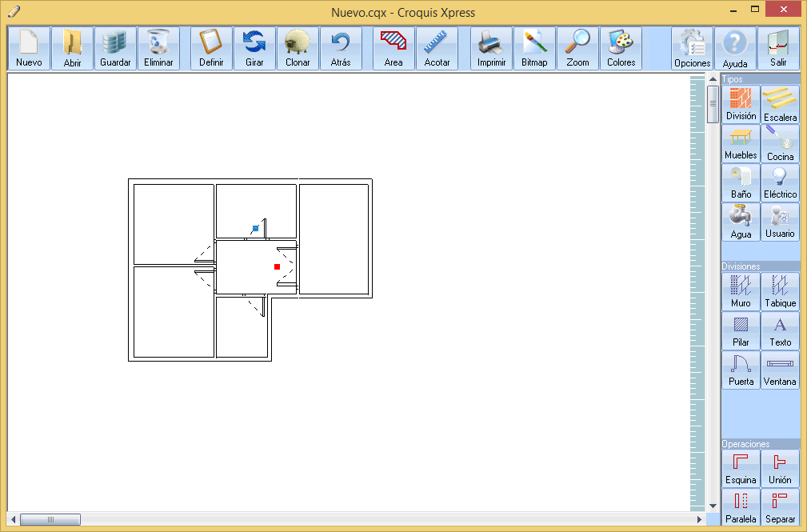Screen dimensions: 807x532
Task: Choose the Acotar dimension tool
Action: pyautogui.click(x=437, y=49)
